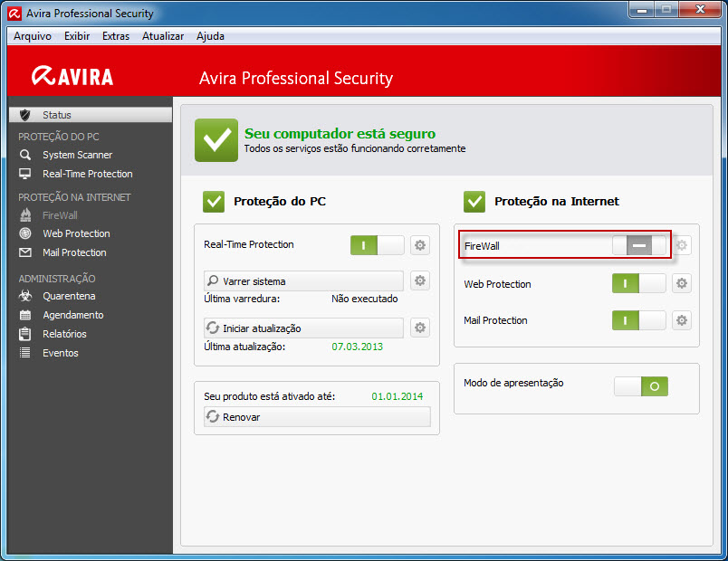Open Real-Time Protection in the sidebar
The width and height of the screenshot is (728, 561).
87,174
